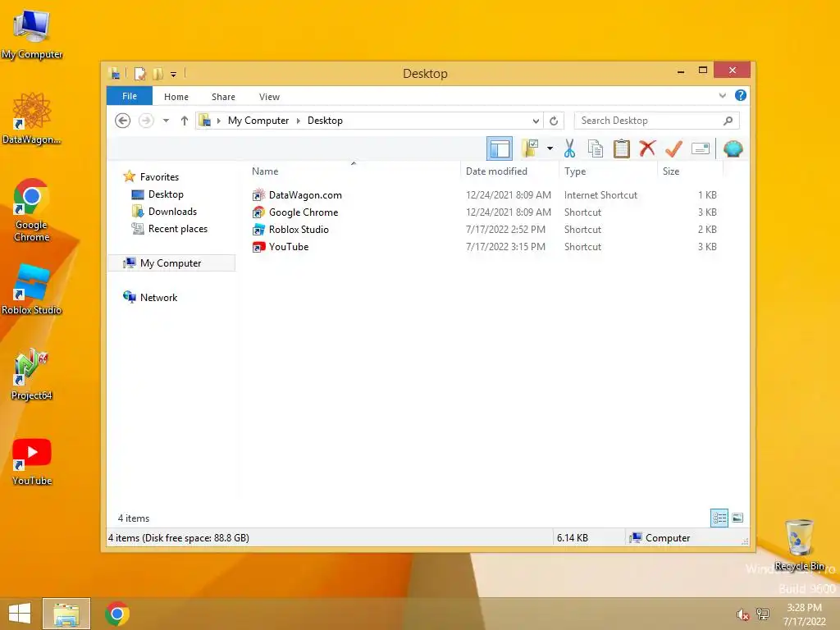840x630 pixels.
Task: Expand the arrow between My Computer and Desktop
Action: (299, 121)
